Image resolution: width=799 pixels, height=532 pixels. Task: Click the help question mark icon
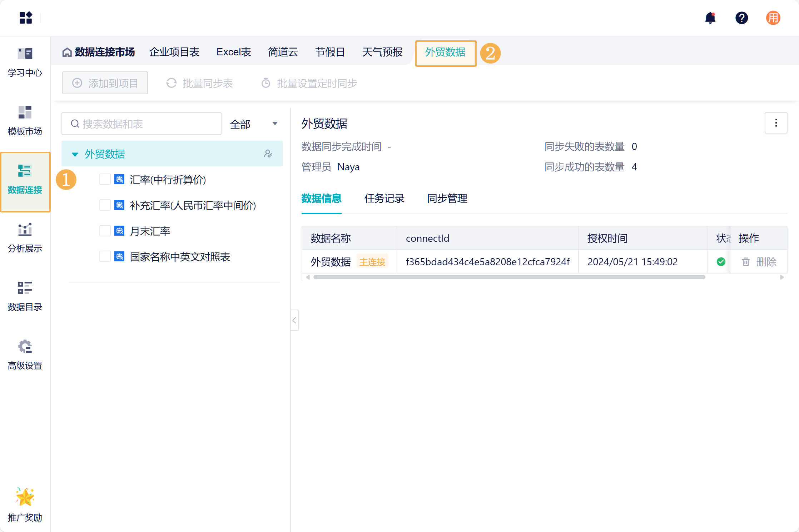coord(741,18)
